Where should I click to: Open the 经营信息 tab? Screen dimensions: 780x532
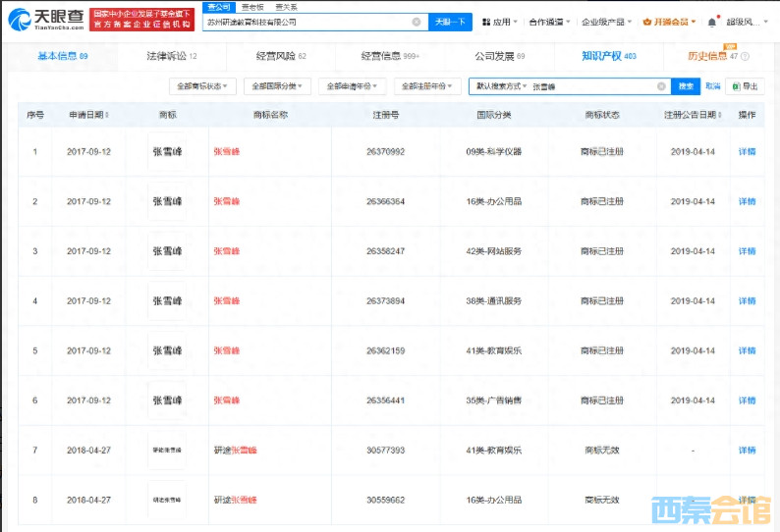[391, 56]
